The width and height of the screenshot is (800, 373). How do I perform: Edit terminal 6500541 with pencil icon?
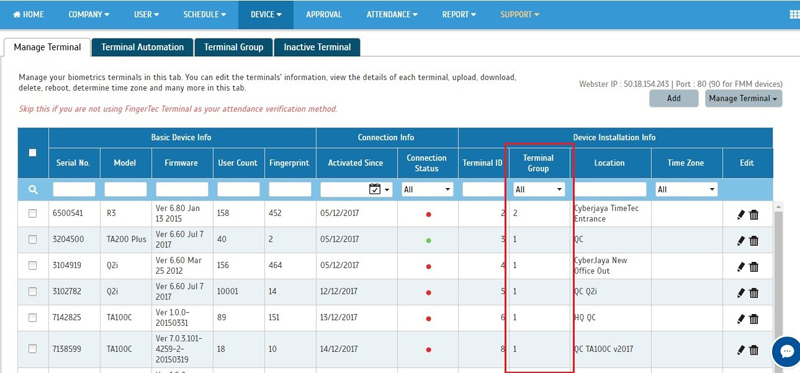point(741,215)
